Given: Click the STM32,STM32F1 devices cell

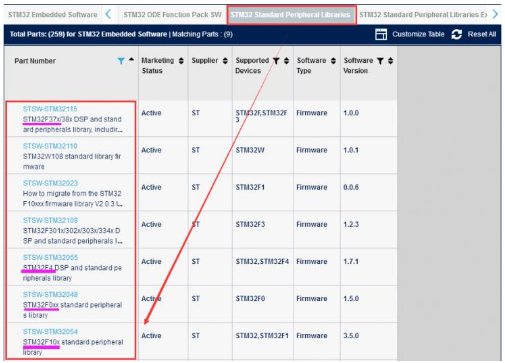Looking at the screenshot, I should click(262, 336).
